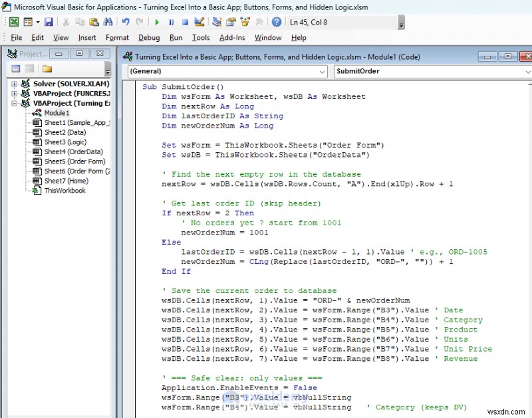The image size is (532, 418).
Task: Select Module1 in the project tree
Action: click(x=57, y=113)
